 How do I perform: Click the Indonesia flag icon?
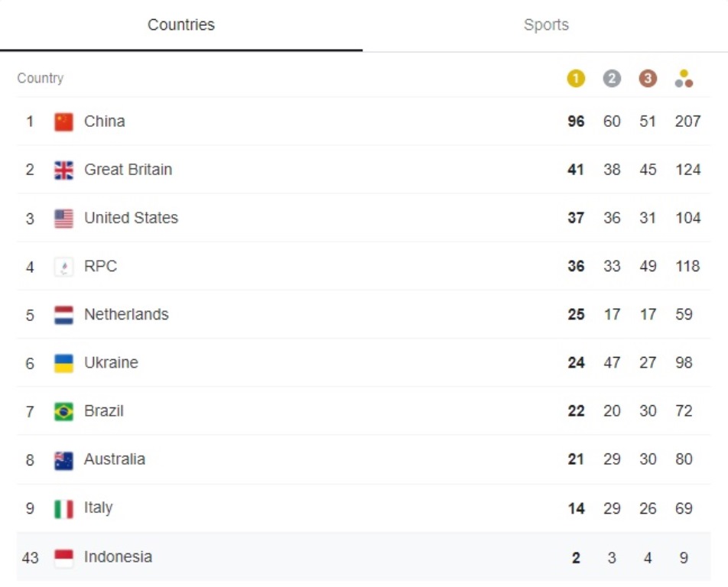click(x=64, y=557)
